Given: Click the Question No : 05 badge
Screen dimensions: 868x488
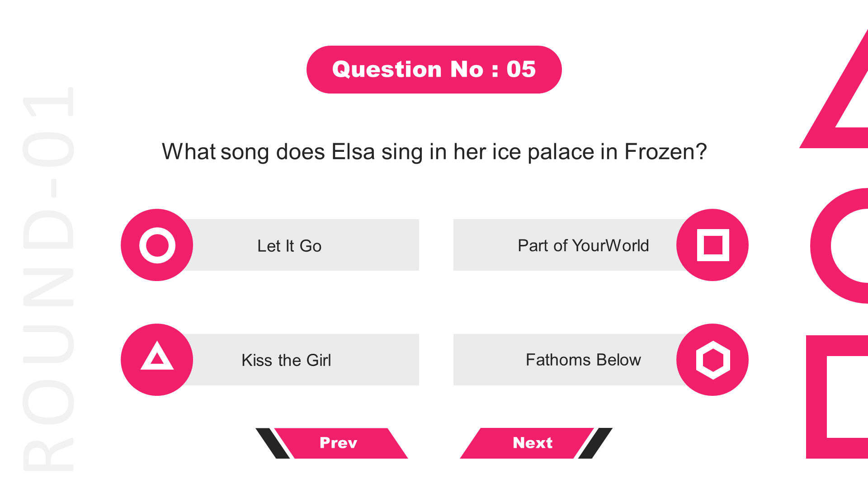Looking at the screenshot, I should point(434,70).
